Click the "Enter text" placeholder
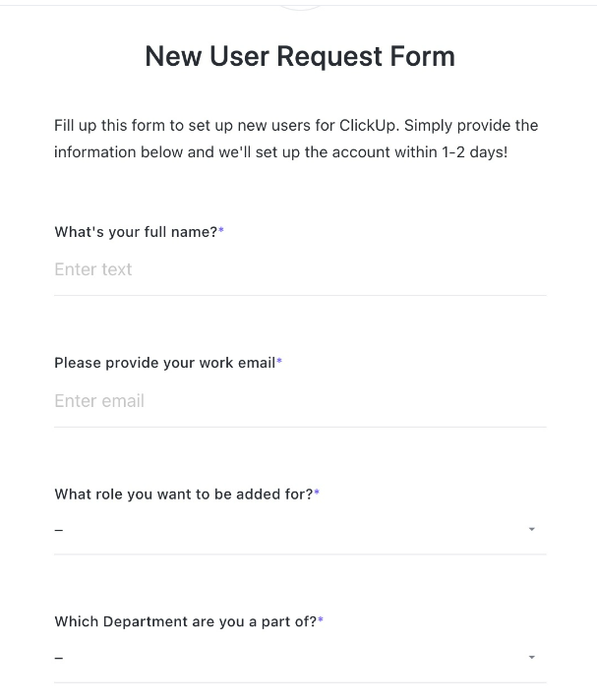The image size is (597, 700). click(93, 269)
